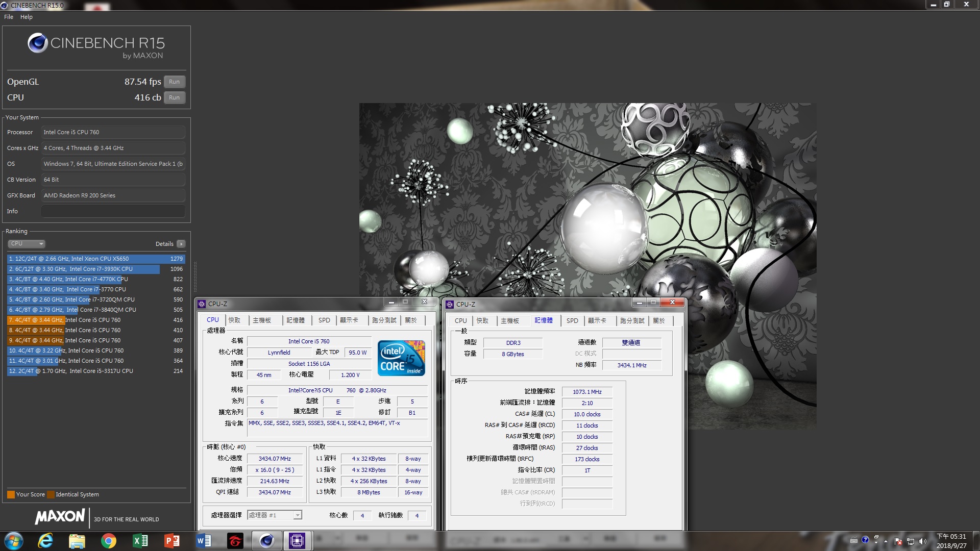Image resolution: width=980 pixels, height=551 pixels.
Task: Launch Google Chrome from taskbar
Action: click(109, 541)
